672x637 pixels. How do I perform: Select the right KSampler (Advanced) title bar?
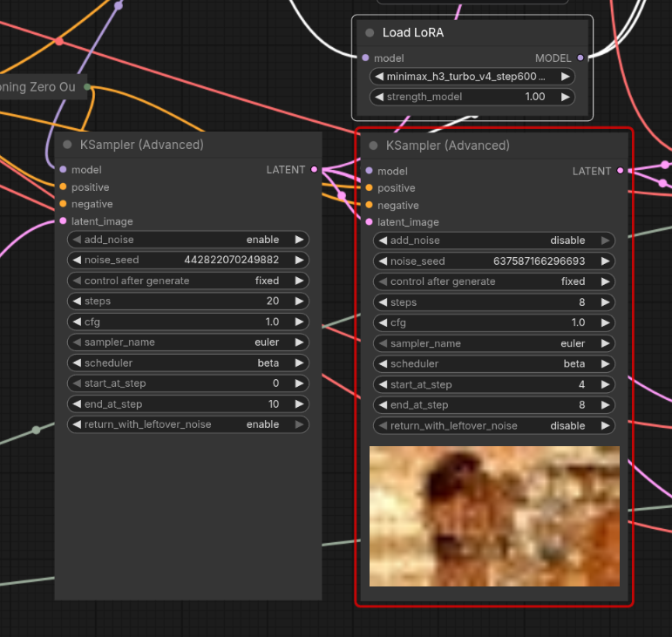[494, 146]
